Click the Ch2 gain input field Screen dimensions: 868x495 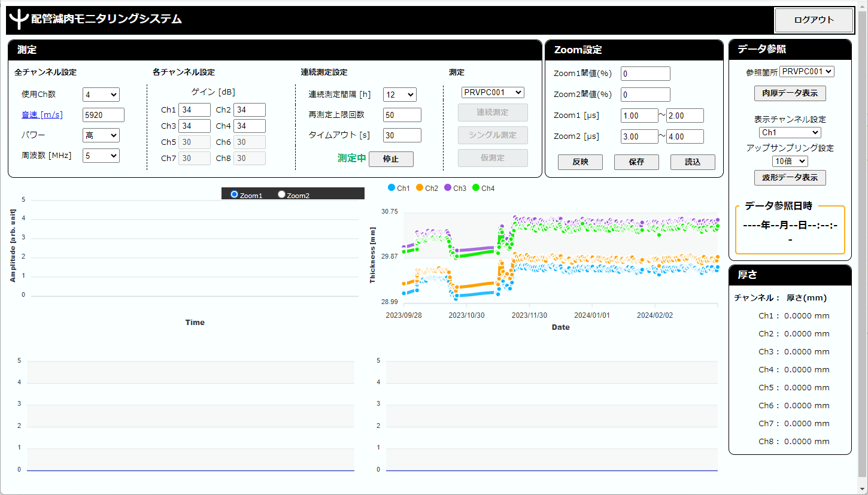tap(250, 110)
